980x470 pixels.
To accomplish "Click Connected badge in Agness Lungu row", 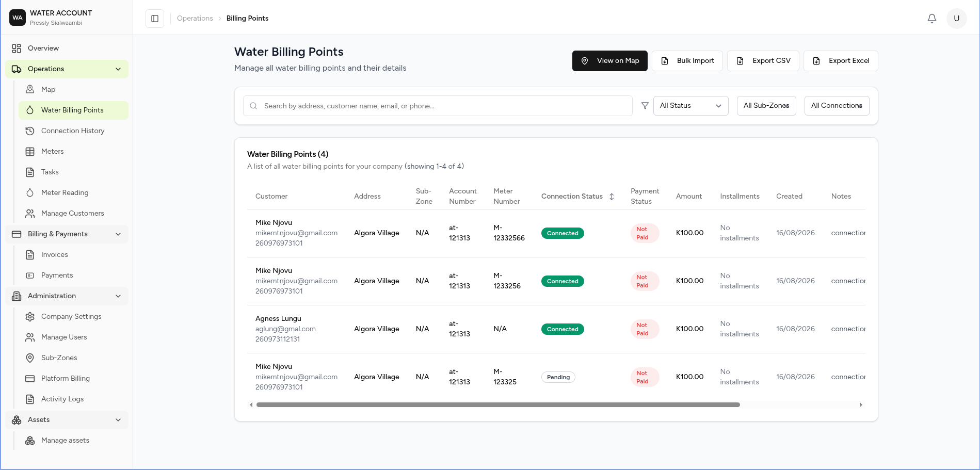I will pyautogui.click(x=563, y=330).
